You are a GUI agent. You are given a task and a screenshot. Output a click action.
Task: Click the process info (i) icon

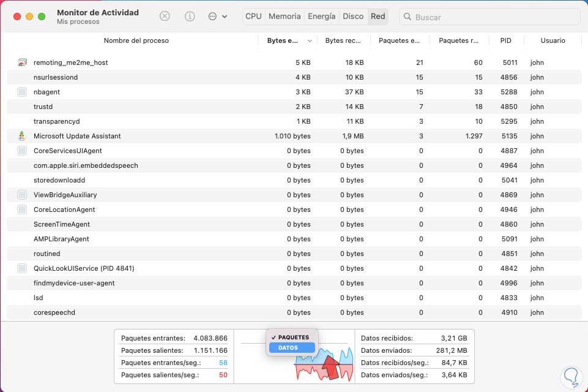point(189,17)
